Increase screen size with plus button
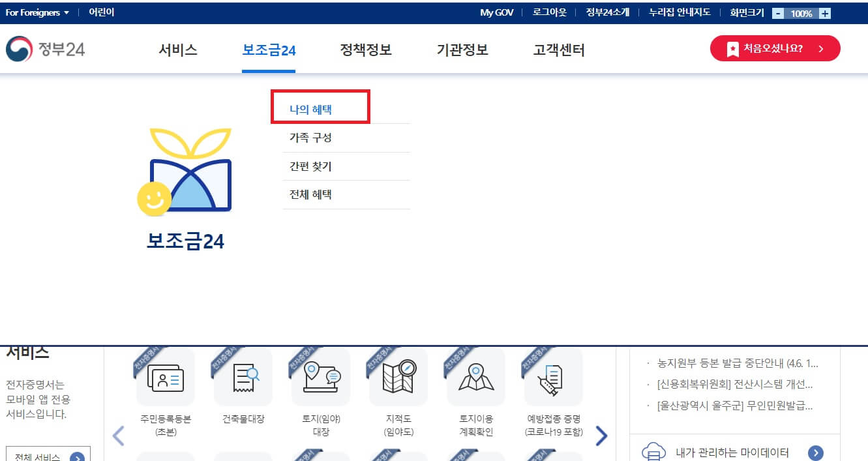The image size is (868, 461). [x=825, y=13]
